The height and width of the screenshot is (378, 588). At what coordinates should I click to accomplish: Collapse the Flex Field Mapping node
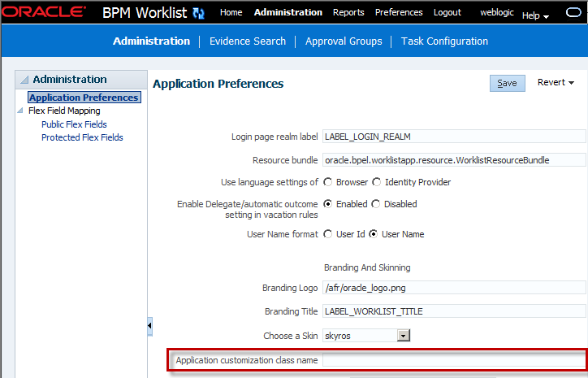coord(20,111)
